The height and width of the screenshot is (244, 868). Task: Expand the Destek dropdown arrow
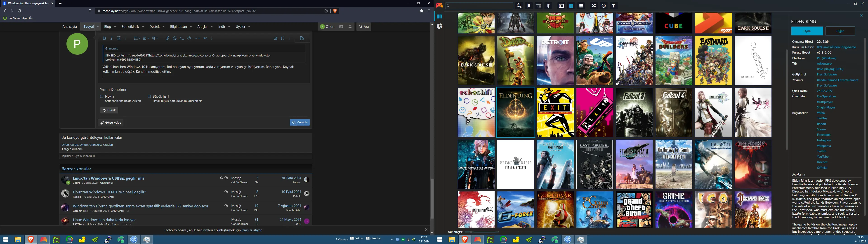tap(163, 27)
